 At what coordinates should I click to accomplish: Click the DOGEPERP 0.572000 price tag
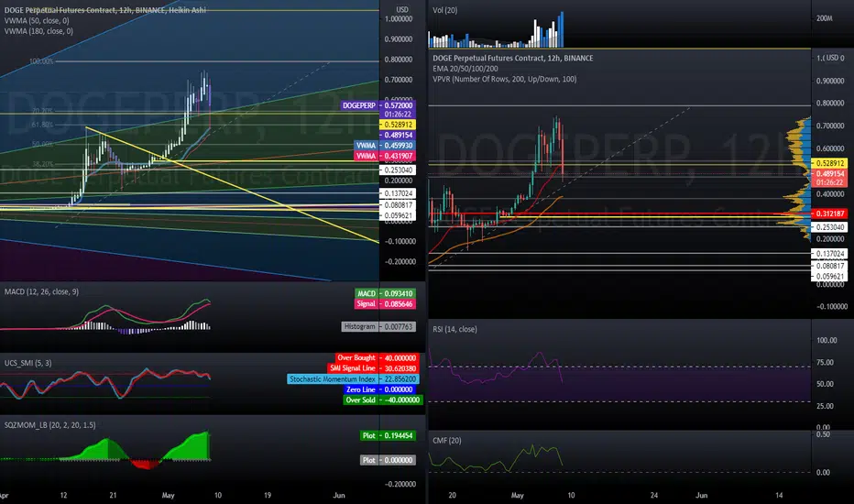point(378,105)
